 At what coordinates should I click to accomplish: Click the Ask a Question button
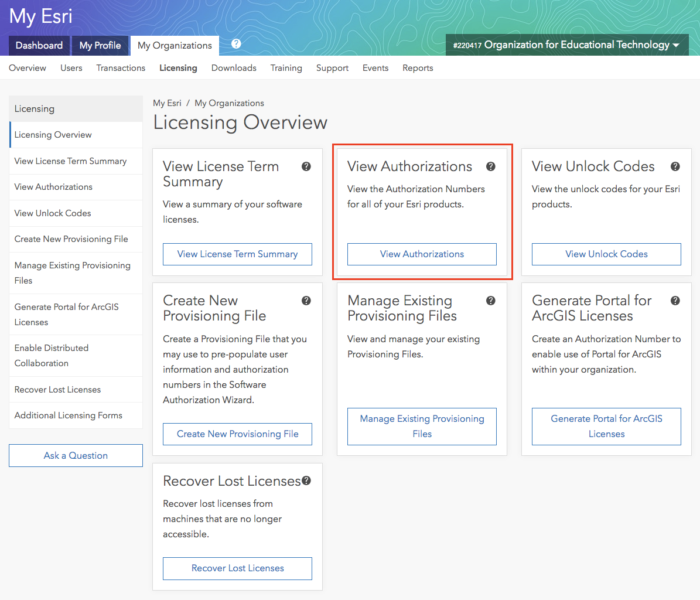point(76,455)
